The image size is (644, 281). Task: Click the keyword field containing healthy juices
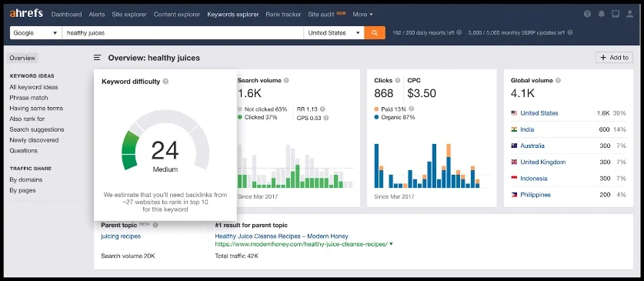point(182,33)
